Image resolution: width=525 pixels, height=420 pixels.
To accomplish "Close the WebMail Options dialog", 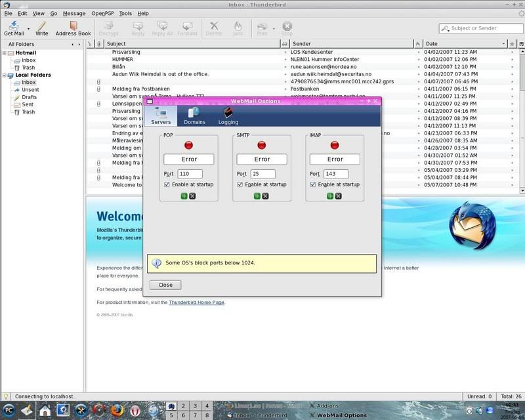I will coord(165,285).
